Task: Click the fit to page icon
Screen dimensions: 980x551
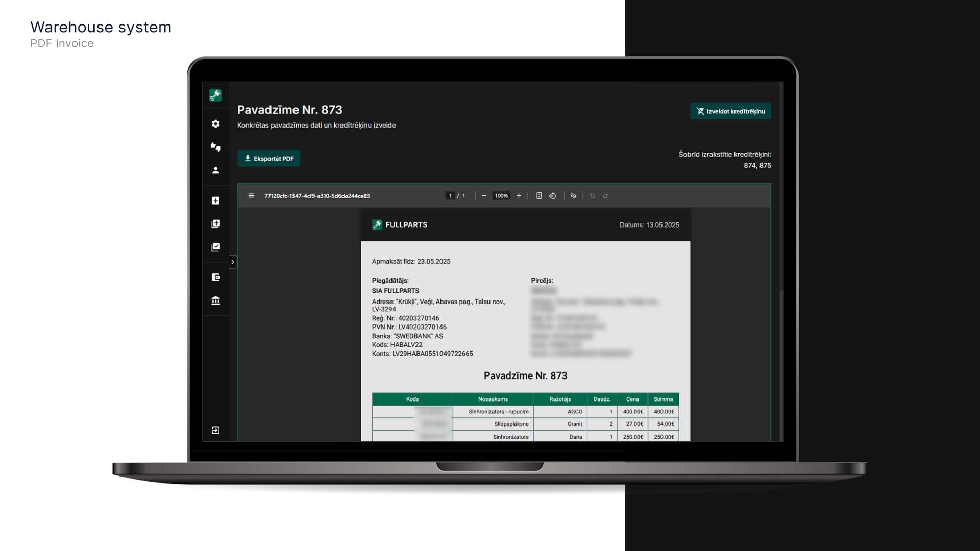Action: coord(539,196)
